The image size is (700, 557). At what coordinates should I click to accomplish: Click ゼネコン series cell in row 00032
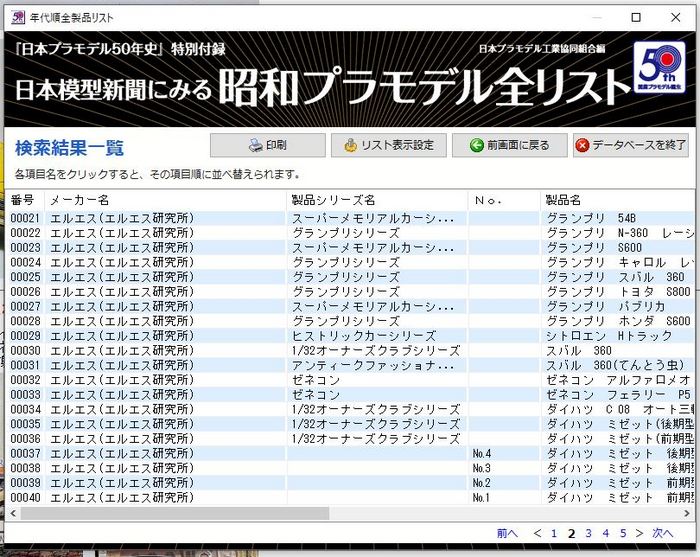click(316, 380)
